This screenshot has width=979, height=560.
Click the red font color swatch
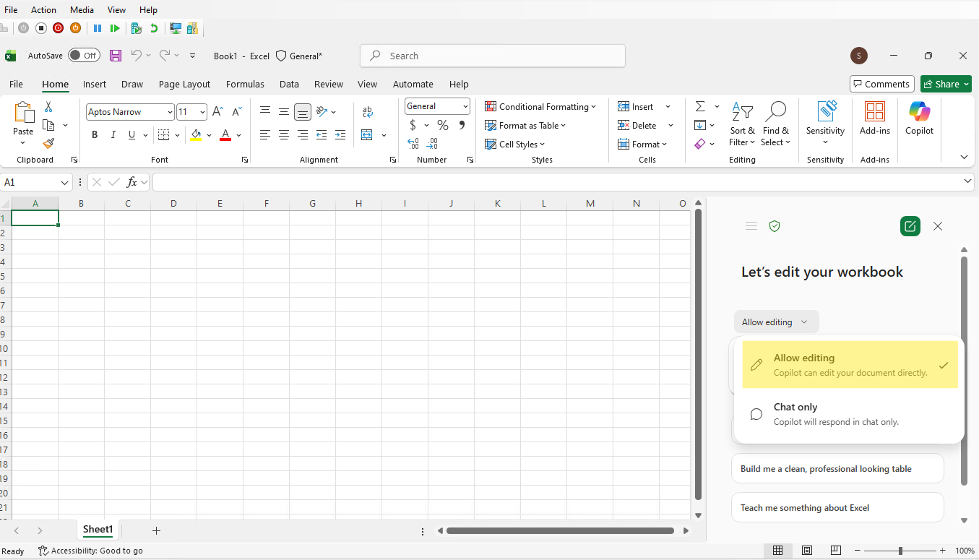tap(225, 135)
